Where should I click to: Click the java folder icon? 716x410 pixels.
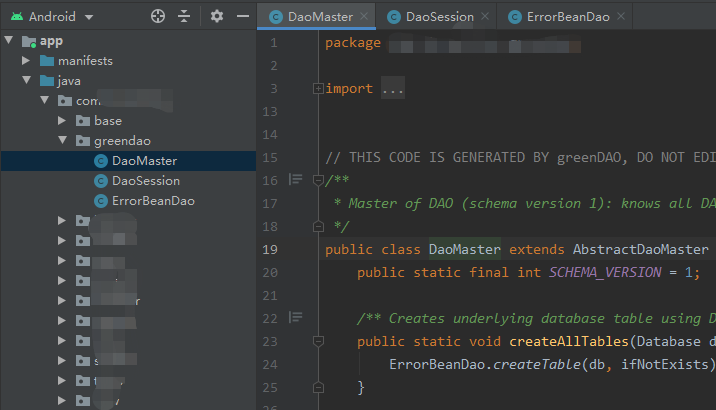pos(47,81)
